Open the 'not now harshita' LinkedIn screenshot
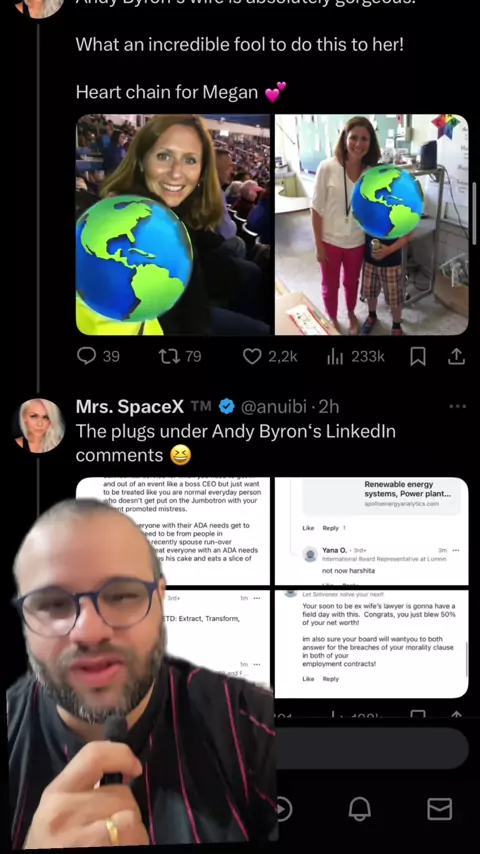Screen dimensions: 480x854 click(x=371, y=531)
